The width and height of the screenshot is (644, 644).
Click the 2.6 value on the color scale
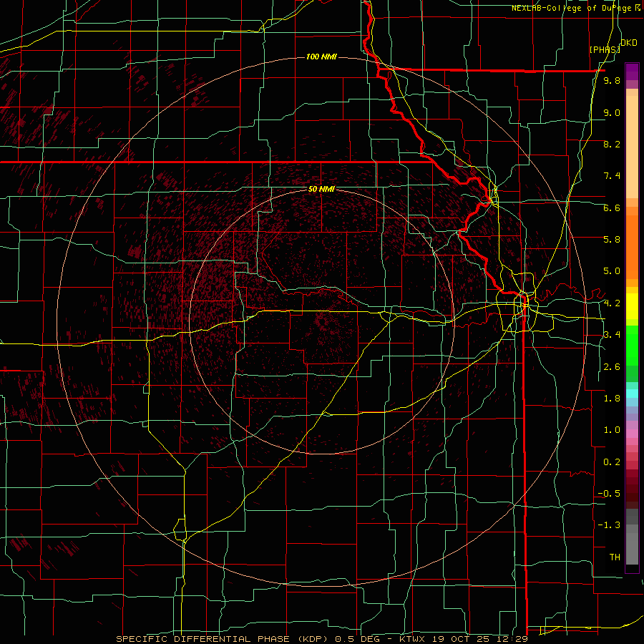(612, 367)
